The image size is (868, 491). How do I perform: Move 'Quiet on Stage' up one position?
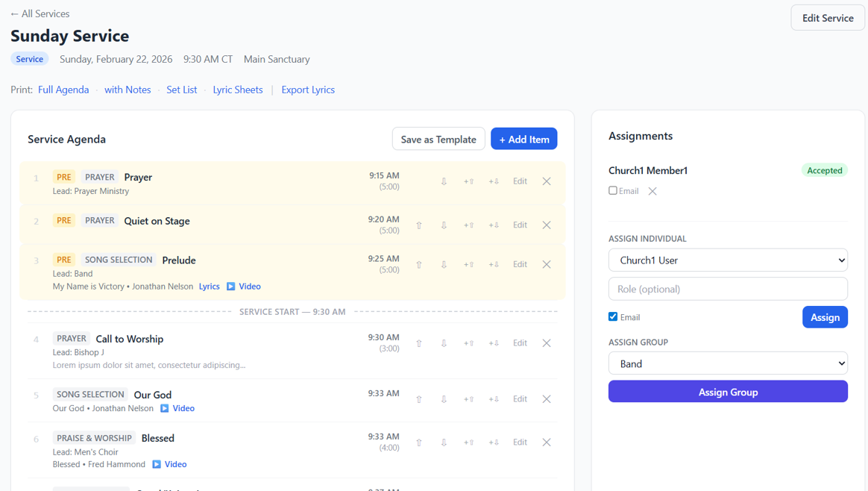419,225
